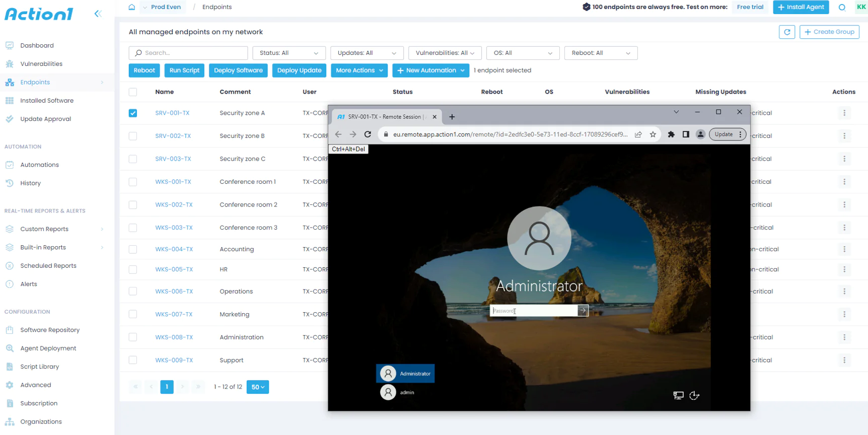Click the Reboot button

click(x=144, y=70)
